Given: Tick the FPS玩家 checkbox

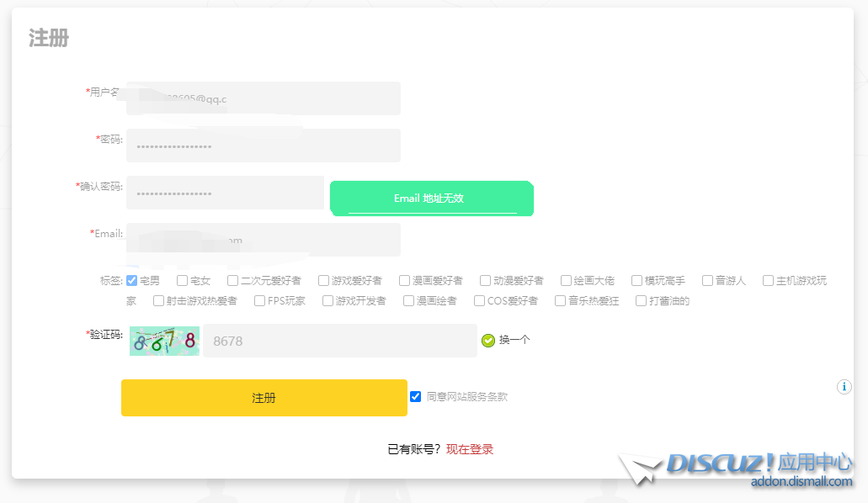Looking at the screenshot, I should (259, 301).
